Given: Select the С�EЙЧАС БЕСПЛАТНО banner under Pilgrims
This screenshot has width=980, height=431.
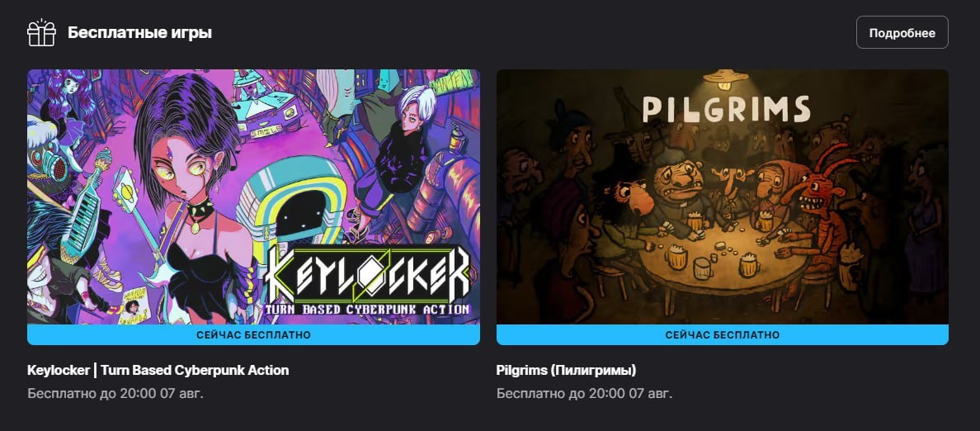Looking at the screenshot, I should (x=723, y=334).
